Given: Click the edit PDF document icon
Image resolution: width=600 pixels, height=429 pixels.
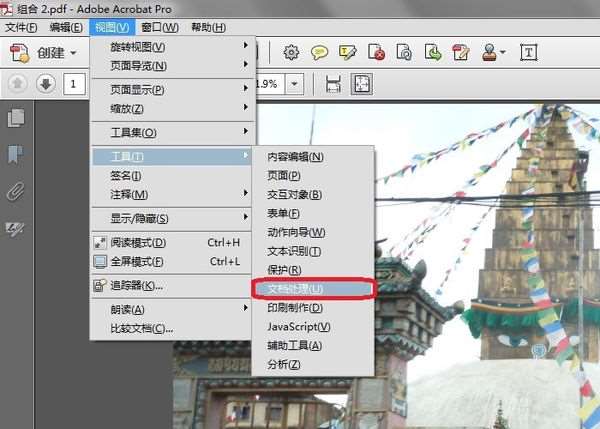Looking at the screenshot, I should pos(461,52).
